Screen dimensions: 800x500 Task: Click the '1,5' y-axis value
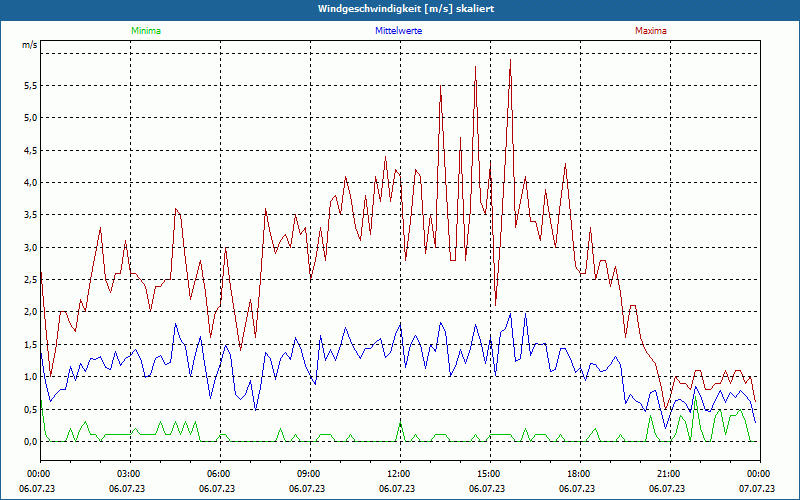(x=31, y=344)
